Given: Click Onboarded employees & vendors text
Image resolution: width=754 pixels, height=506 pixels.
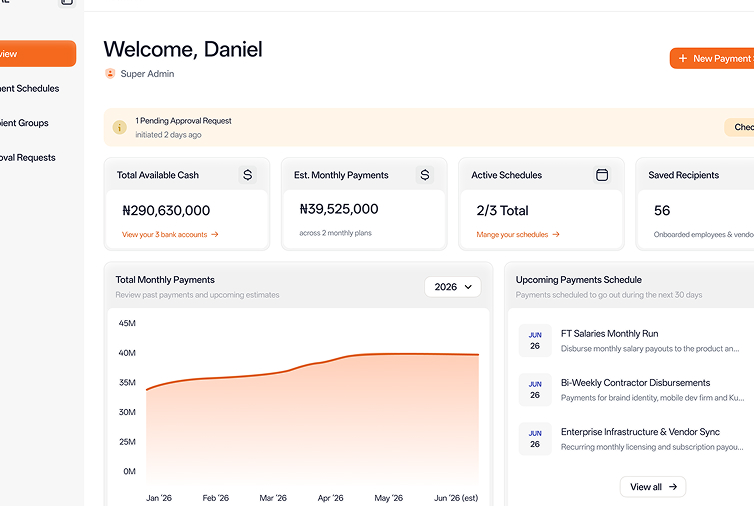Looking at the screenshot, I should [704, 234].
